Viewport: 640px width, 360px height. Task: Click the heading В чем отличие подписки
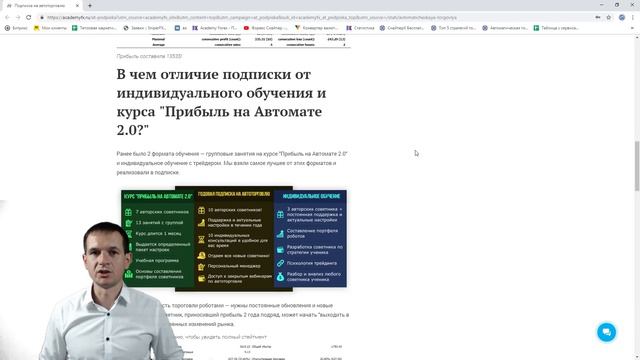coord(221,102)
